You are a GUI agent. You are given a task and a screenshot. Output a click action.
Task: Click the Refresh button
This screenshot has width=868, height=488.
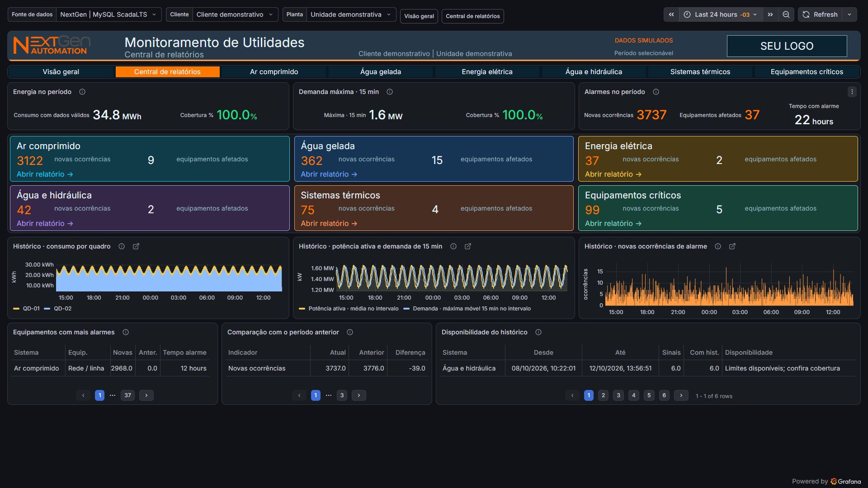tap(821, 14)
